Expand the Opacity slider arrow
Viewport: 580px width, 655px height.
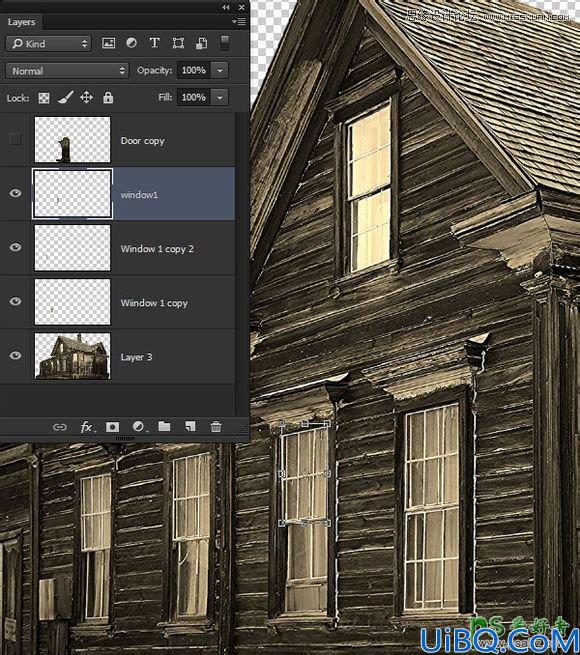point(220,71)
